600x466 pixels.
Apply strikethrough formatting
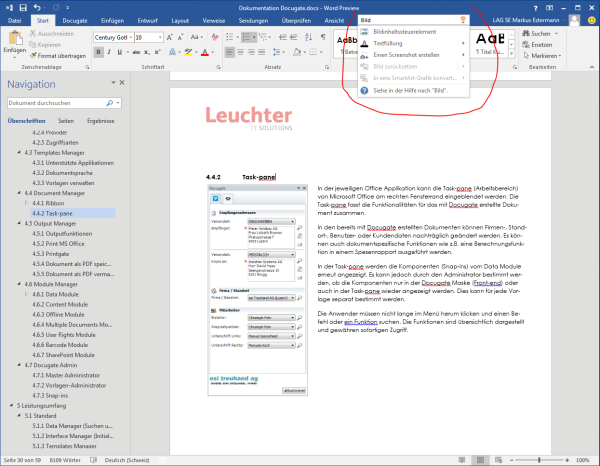point(136,52)
